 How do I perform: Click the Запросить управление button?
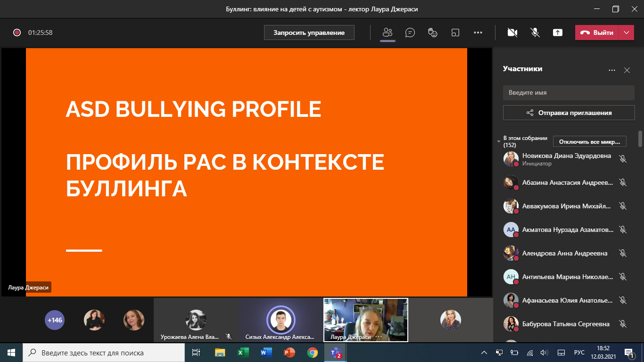pyautogui.click(x=309, y=33)
